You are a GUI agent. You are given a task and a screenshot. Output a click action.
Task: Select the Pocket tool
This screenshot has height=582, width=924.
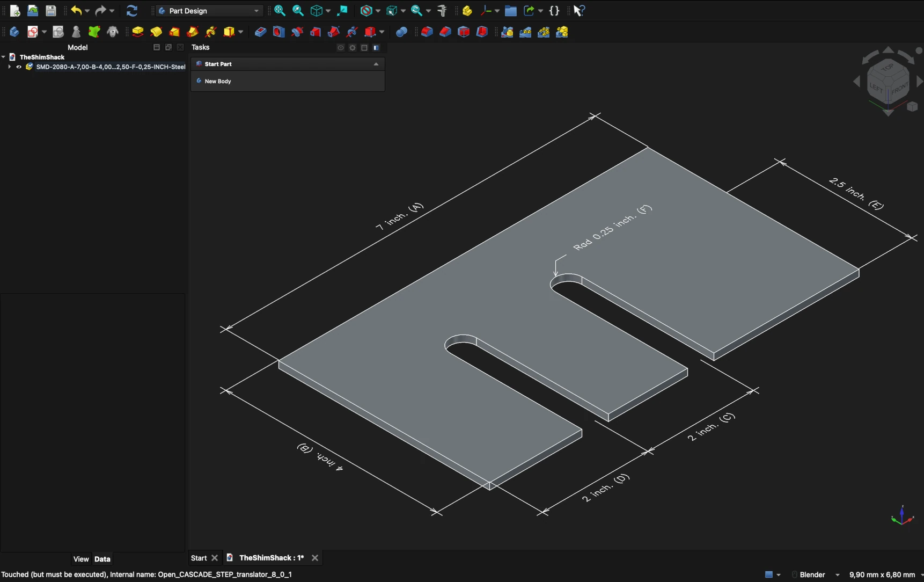(x=260, y=32)
